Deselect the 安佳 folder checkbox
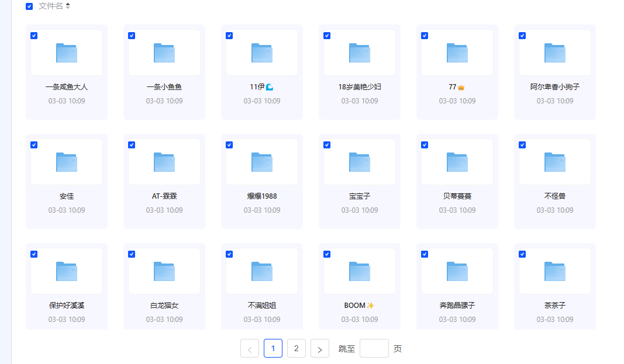Image resolution: width=624 pixels, height=364 pixels. coord(34,145)
